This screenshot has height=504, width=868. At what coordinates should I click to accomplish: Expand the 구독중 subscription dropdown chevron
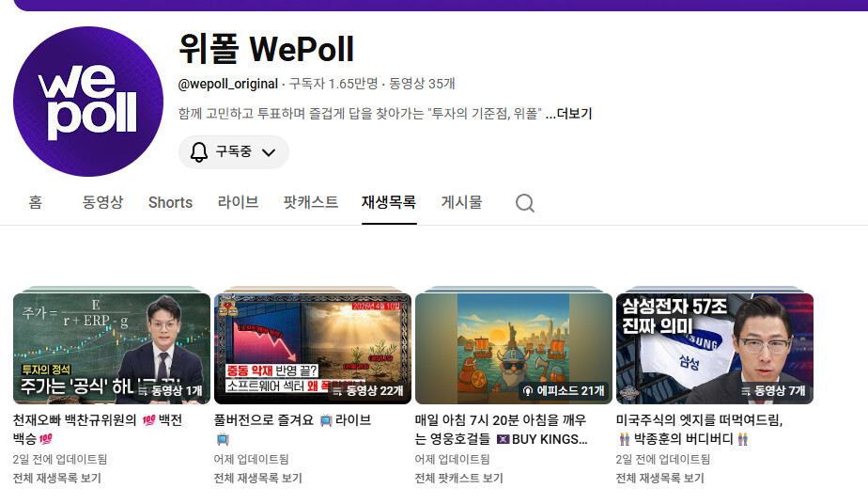tap(269, 152)
